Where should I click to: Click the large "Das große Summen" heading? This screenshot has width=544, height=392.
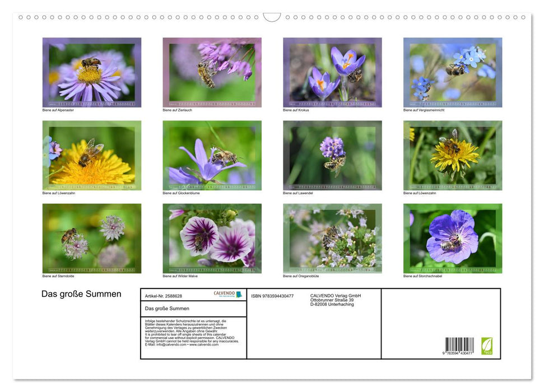tap(81, 294)
